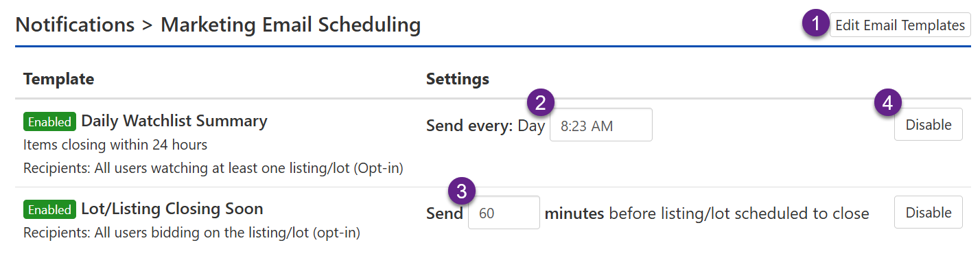Select the Daily Watchlist Summary template title

coord(174,121)
